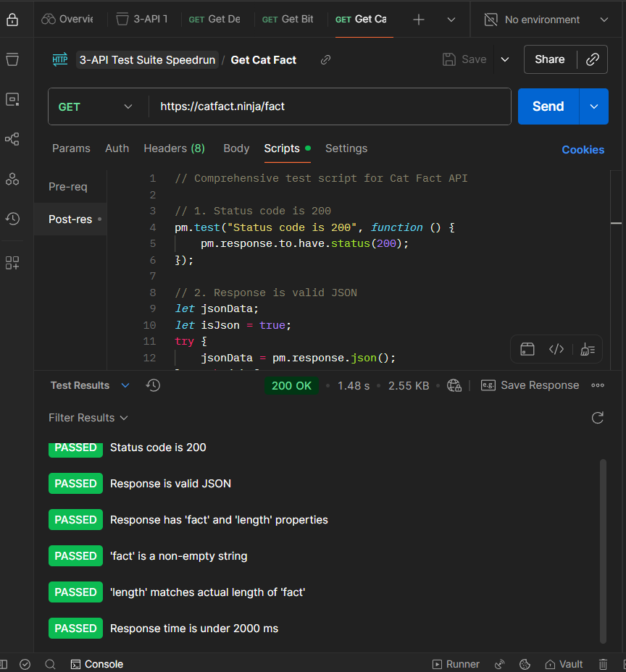The width and height of the screenshot is (626, 672).
Task: Open the Cookies link
Action: tap(583, 150)
